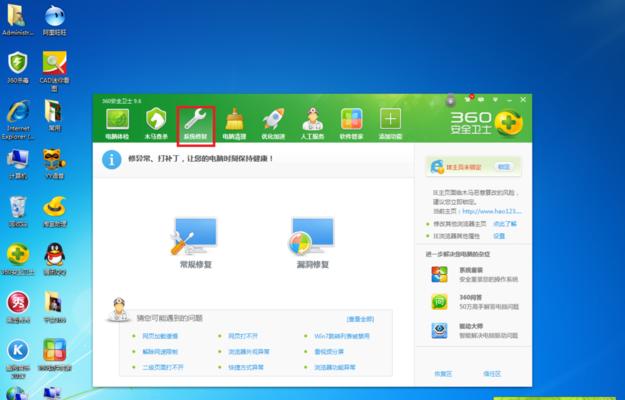Open the 360安全卫士 desktop shortcut
625x400 pixels.
[x=18, y=259]
